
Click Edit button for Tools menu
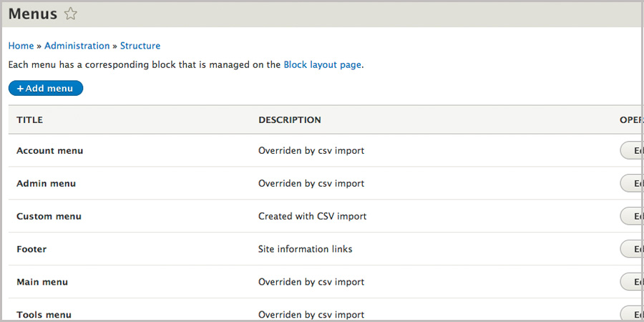(x=631, y=313)
